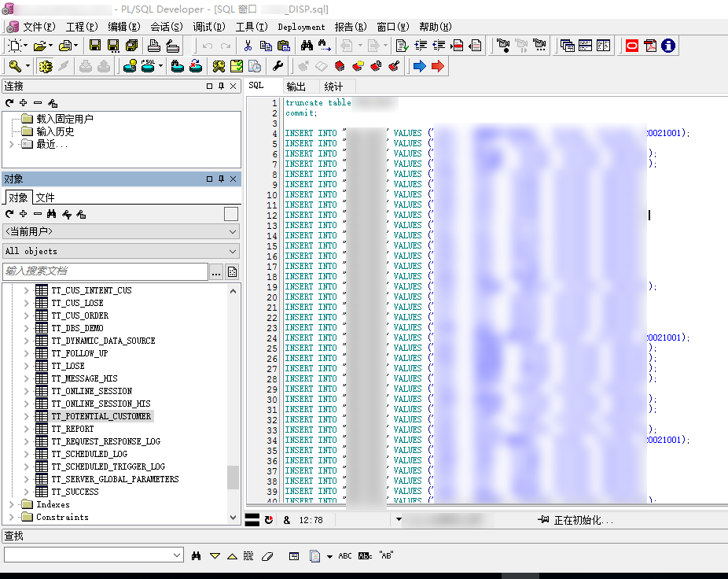Open the Help (帮助) menu
Viewport: 728px width, 579px height.
[x=435, y=27]
